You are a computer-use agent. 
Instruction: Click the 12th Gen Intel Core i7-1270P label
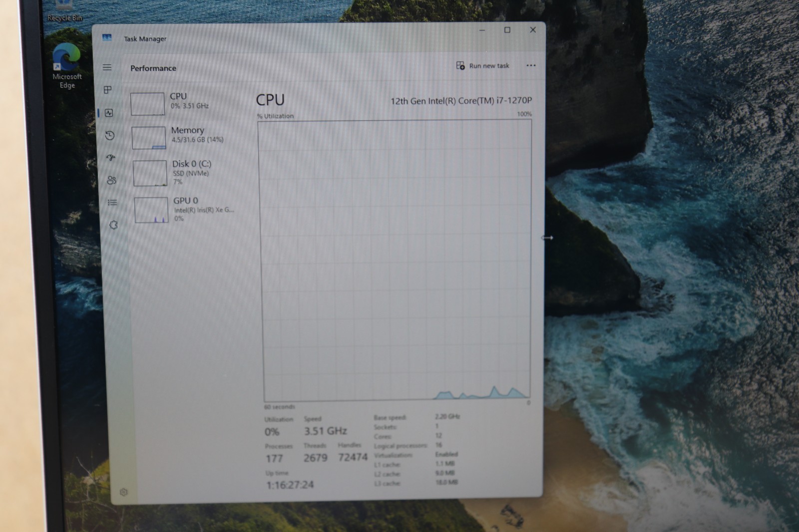[x=461, y=101]
